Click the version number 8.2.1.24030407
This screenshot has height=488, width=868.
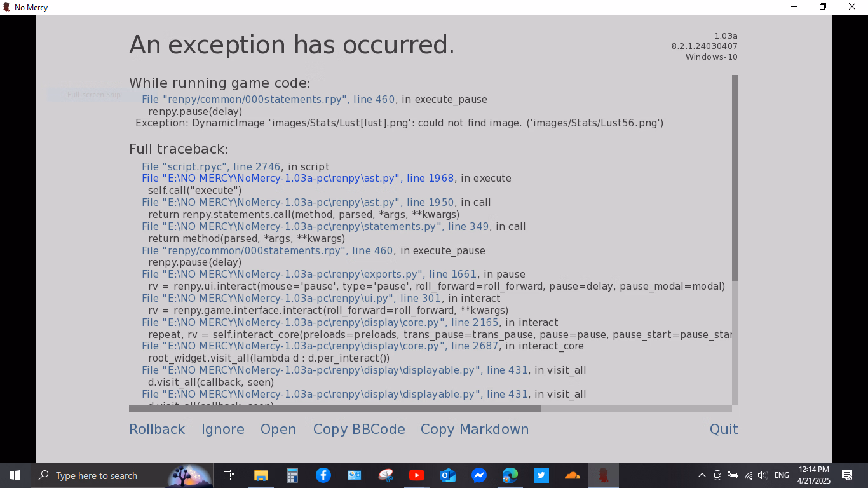point(705,46)
